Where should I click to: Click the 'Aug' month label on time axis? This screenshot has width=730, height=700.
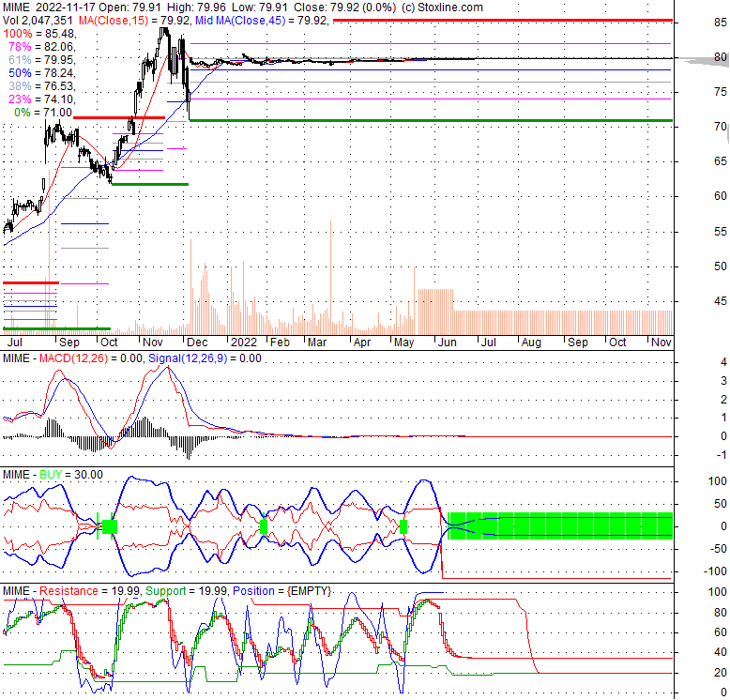pyautogui.click(x=531, y=342)
